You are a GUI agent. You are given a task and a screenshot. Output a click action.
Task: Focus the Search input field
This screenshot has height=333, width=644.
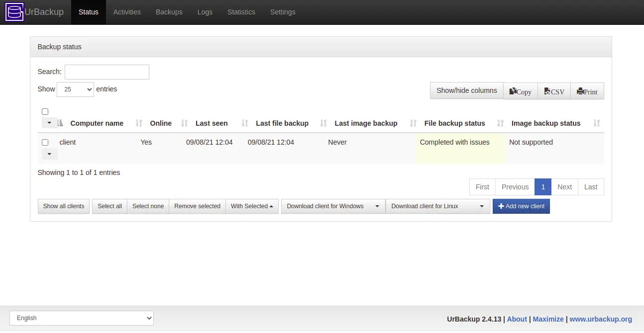(x=107, y=72)
